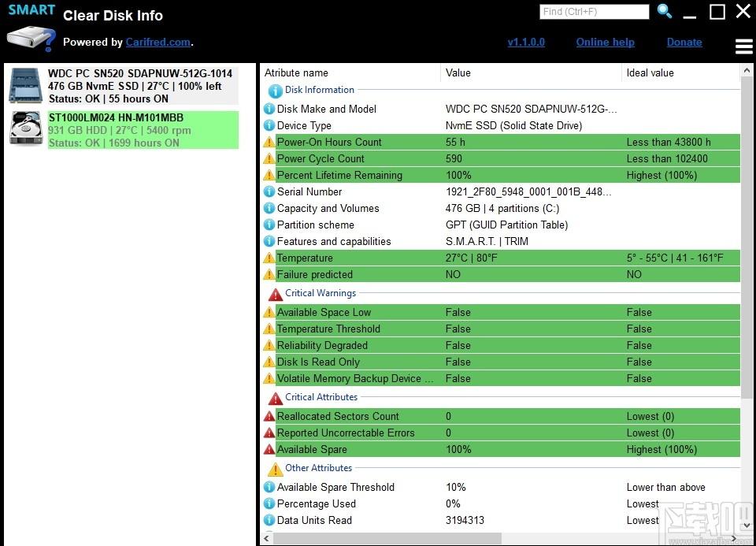
Task: Click the Clear Disk Info logo icon
Action: [x=31, y=39]
